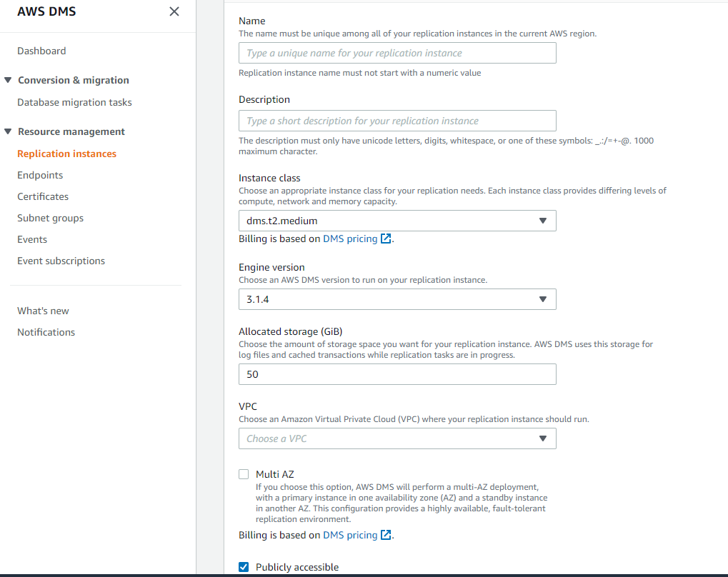Open the Choose a VPC dropdown
This screenshot has height=577, width=728.
pyautogui.click(x=397, y=438)
